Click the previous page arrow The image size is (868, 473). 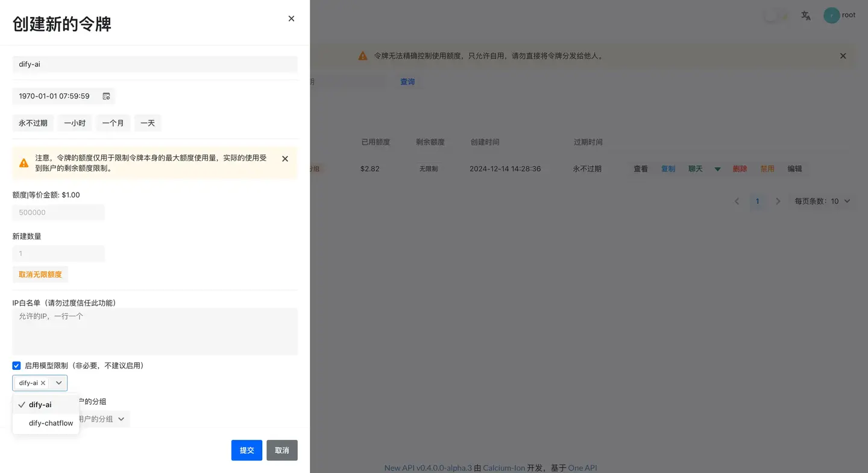coord(737,202)
